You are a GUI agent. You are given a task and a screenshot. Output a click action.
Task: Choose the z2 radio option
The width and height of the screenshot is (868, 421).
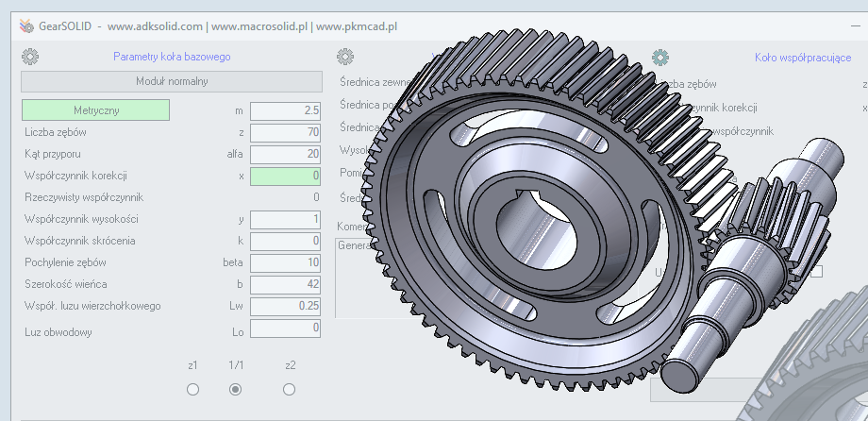coord(289,389)
